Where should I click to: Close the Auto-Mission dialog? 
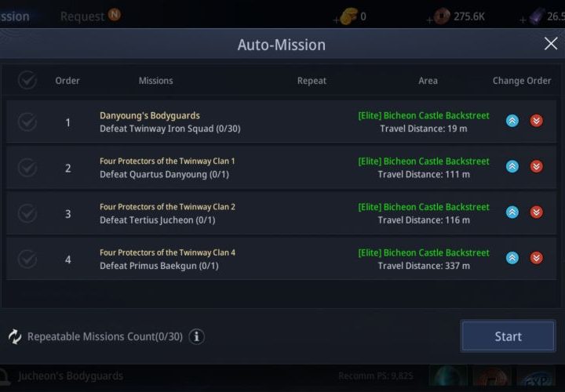[x=551, y=44]
